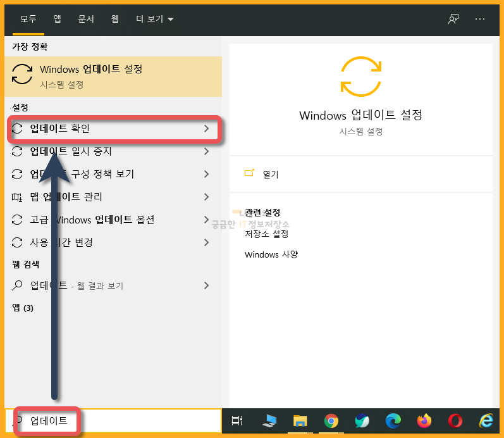Expand the 앱 (3) section

tap(23, 308)
